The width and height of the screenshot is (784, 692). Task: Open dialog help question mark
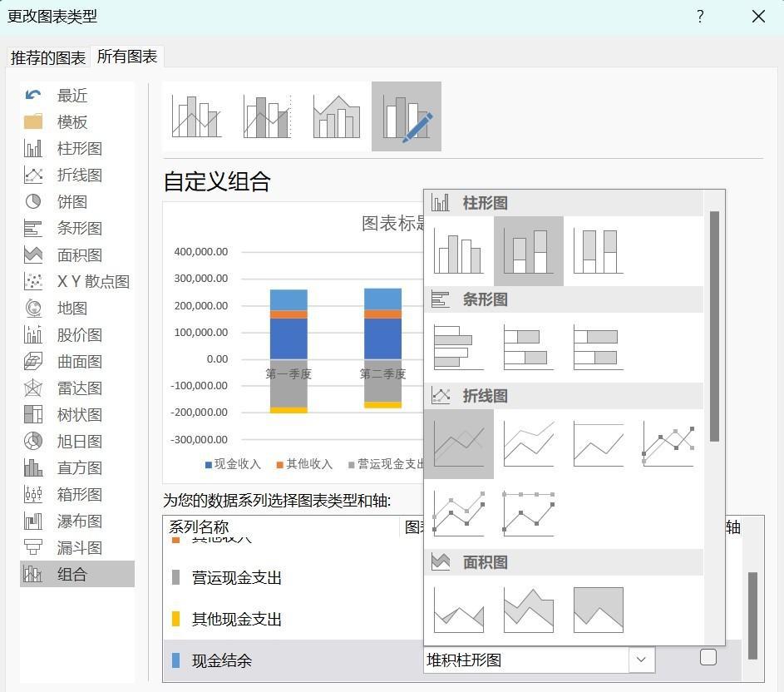(701, 17)
